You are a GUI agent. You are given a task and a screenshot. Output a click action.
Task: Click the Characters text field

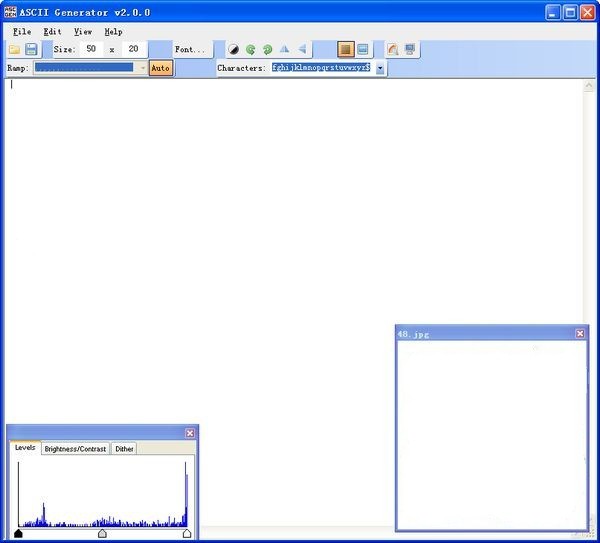322,68
